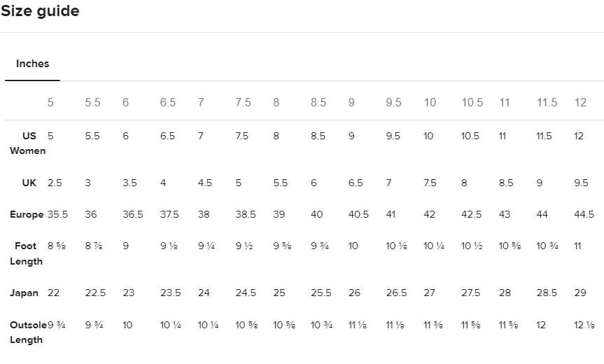Click UK size 2.5 cell

55,183
